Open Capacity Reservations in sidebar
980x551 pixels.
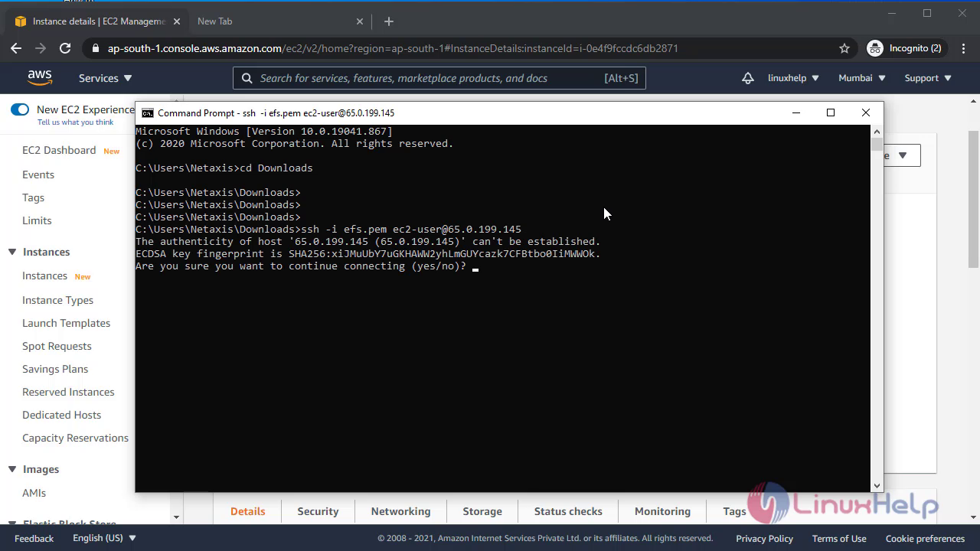[75, 438]
